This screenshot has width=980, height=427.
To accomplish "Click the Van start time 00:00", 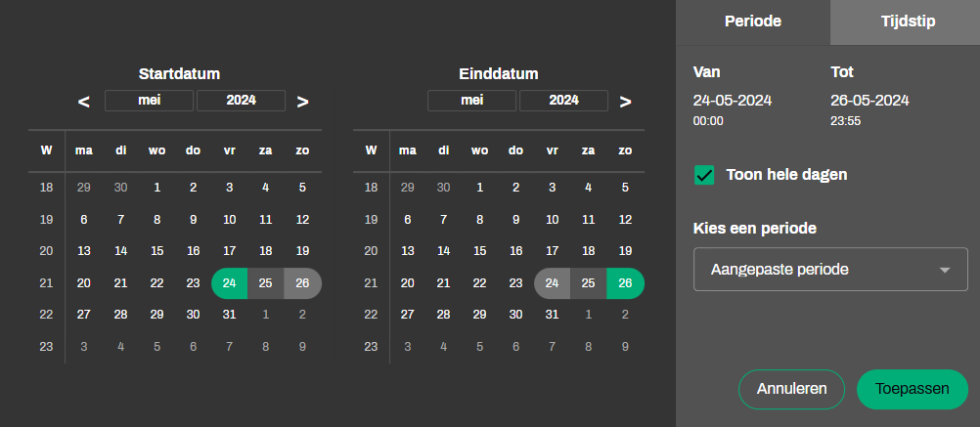I will tap(708, 122).
